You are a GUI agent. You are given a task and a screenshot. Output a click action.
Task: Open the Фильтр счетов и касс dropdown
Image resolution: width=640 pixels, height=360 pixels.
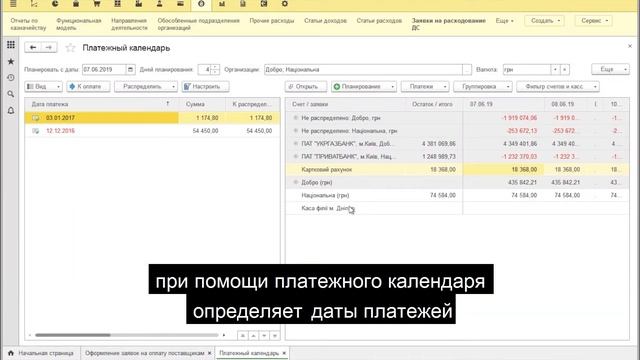[x=558, y=87]
